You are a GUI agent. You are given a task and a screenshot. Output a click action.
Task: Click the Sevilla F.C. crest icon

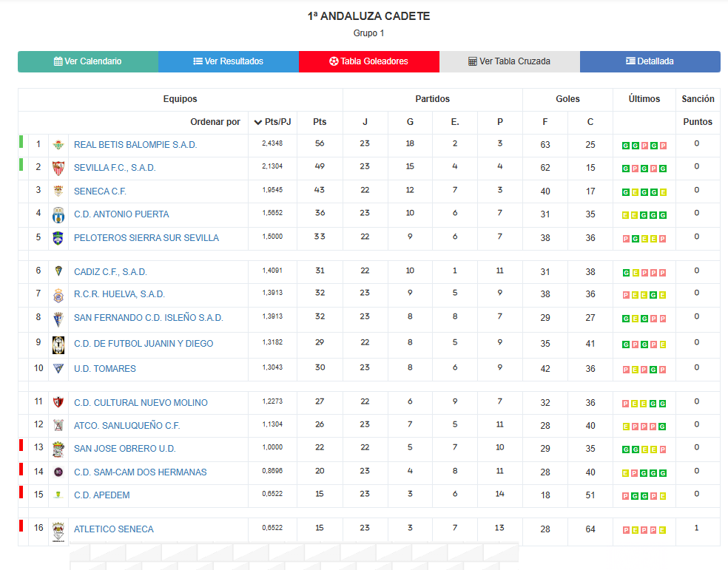click(58, 168)
